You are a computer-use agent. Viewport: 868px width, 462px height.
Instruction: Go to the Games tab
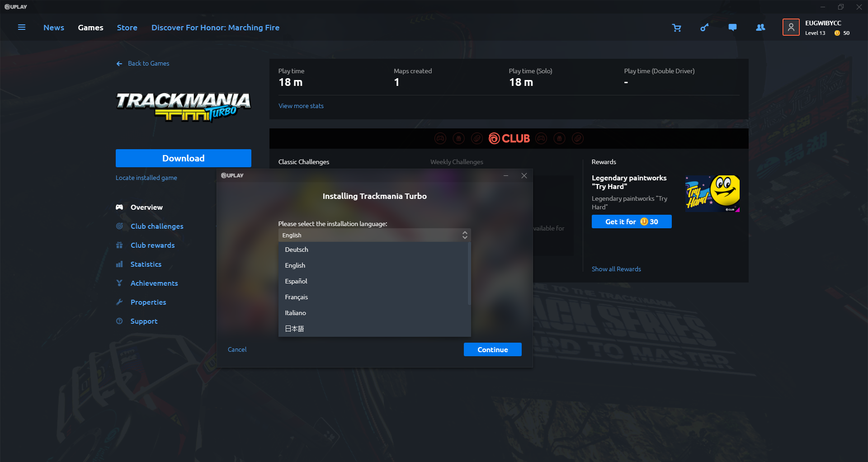(90, 28)
